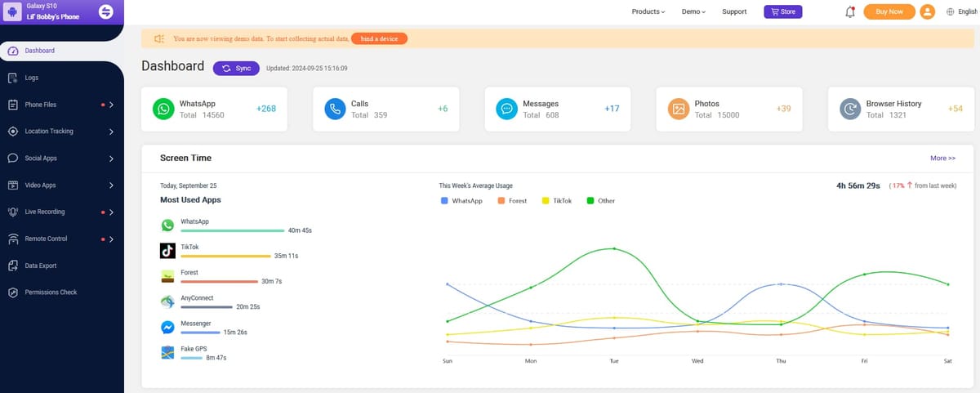Screen dimensions: 980x393
Task: Click the notification bell icon
Action: coord(850,11)
